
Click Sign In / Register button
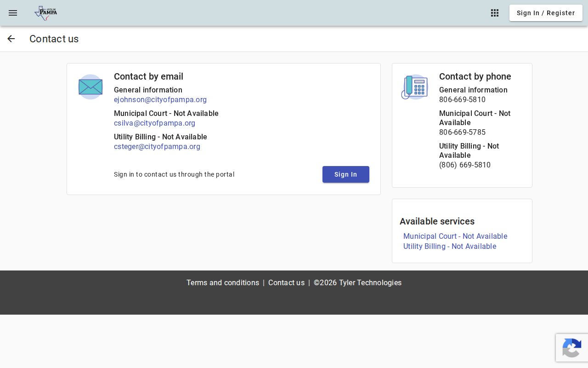click(x=546, y=13)
